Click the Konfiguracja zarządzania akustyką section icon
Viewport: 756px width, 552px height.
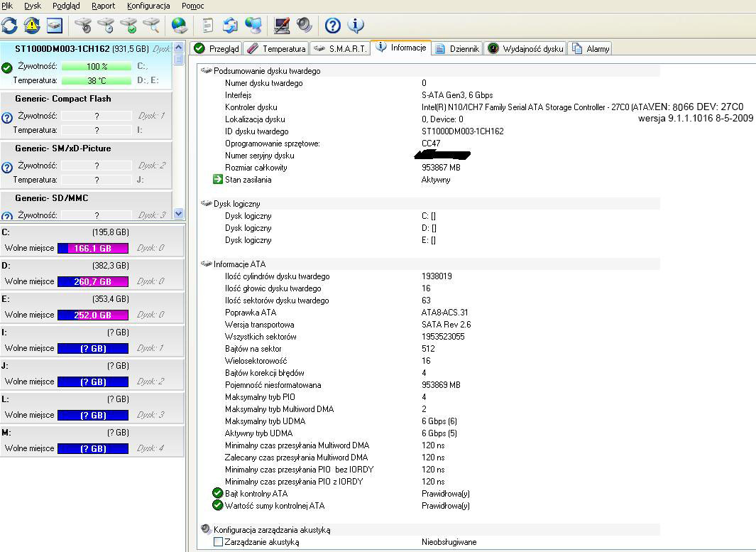tap(206, 529)
